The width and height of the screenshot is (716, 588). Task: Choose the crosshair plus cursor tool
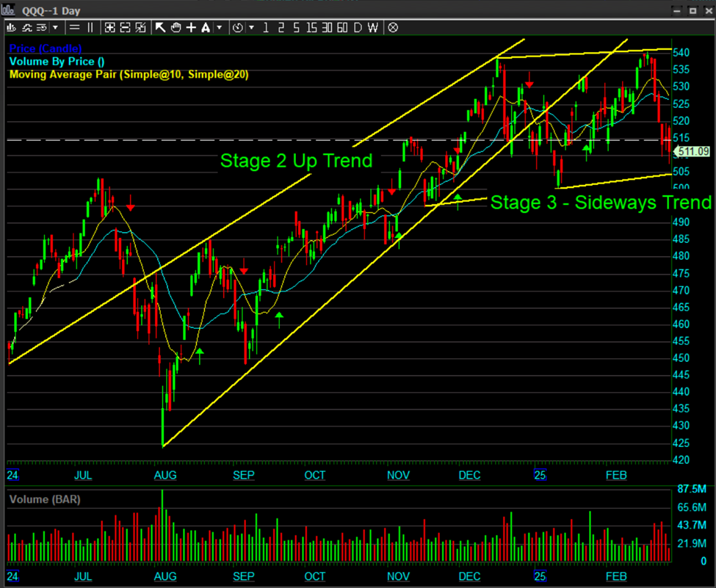pos(191,27)
